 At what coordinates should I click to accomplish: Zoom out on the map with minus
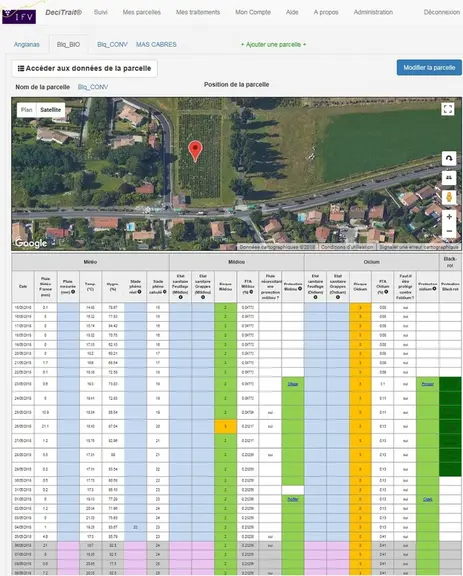click(x=449, y=231)
